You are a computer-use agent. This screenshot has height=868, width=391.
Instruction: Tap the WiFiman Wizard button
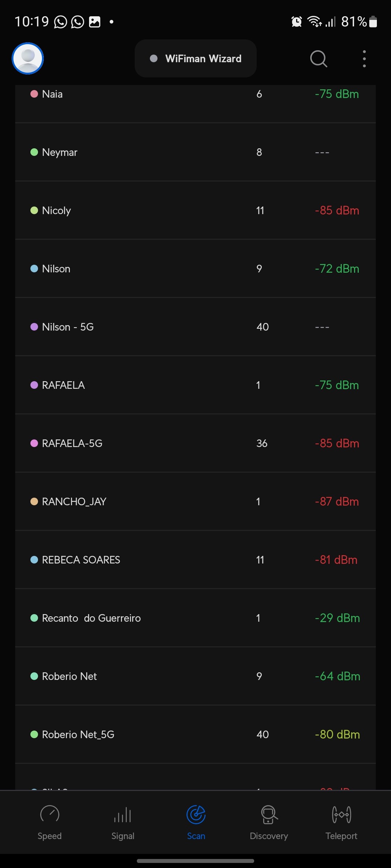tap(195, 59)
